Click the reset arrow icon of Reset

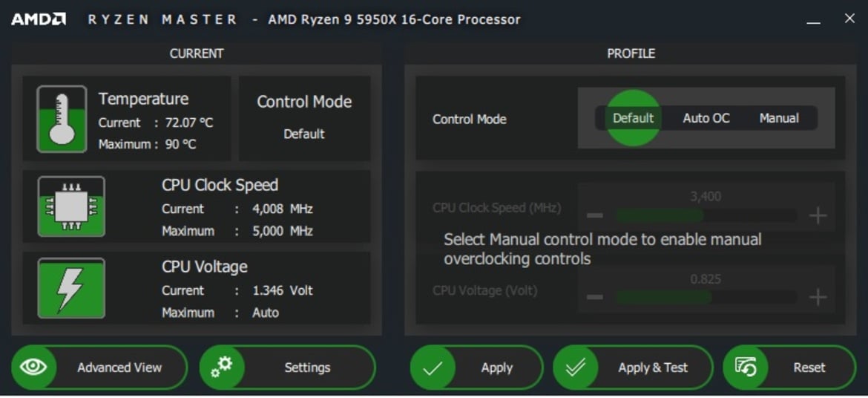click(x=746, y=368)
